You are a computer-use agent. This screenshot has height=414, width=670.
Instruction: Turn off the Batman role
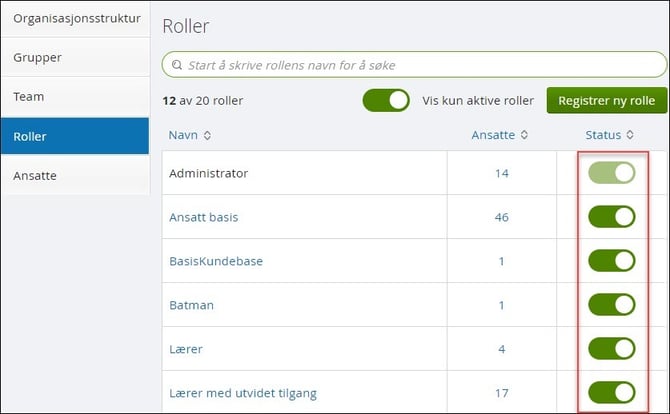coord(612,304)
